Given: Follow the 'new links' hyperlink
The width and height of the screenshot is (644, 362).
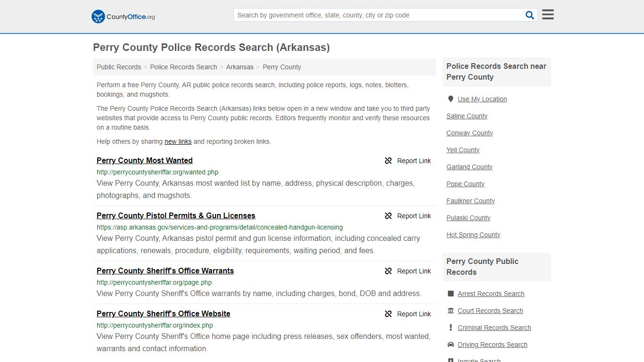Looking at the screenshot, I should [x=178, y=141].
